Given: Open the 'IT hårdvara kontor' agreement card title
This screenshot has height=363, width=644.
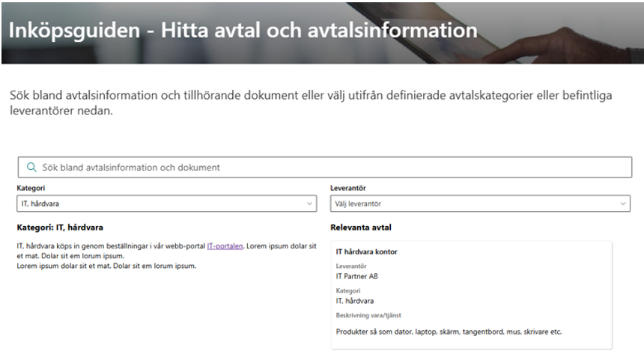Looking at the screenshot, I should click(366, 251).
